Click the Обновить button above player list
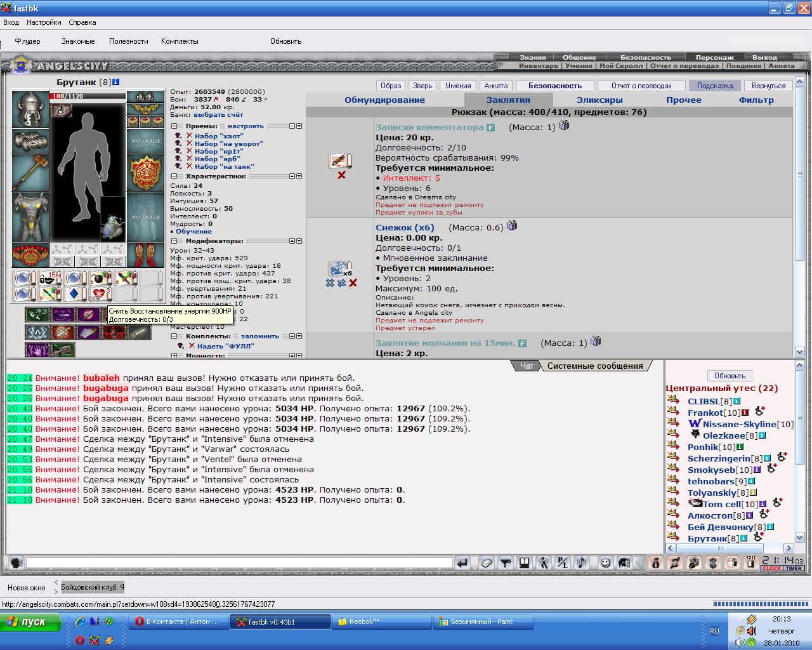 pyautogui.click(x=730, y=376)
